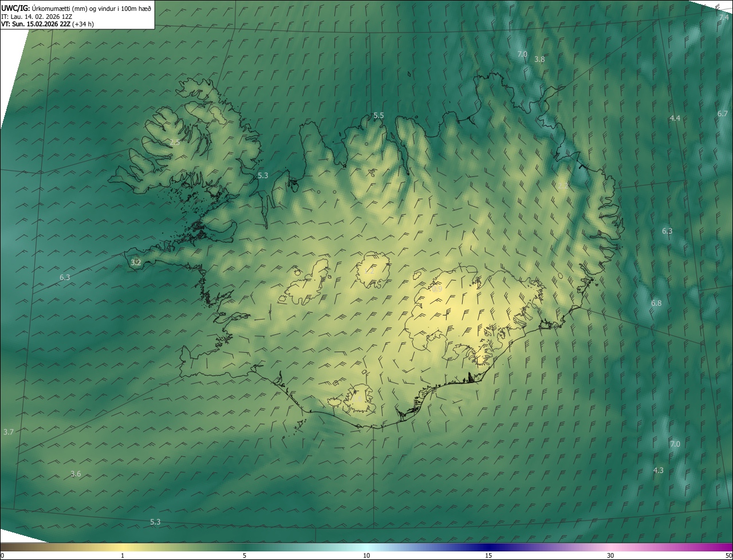Click the 1.2 value on Hofsjökull glacier
Screen dimensions: 733x560
[x=369, y=271]
